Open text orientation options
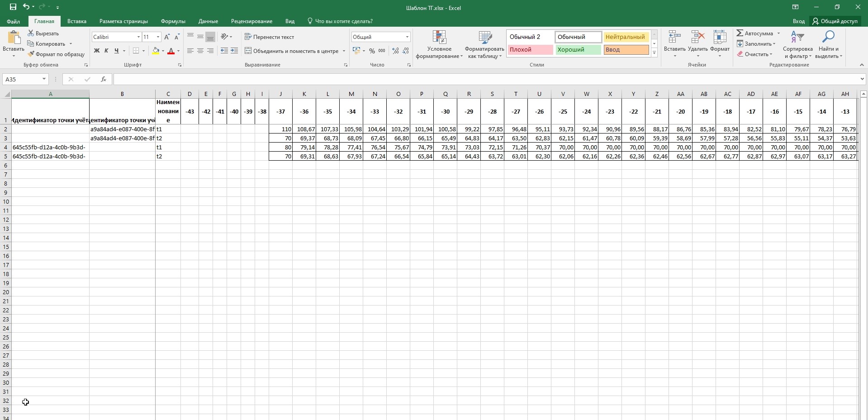Screen dimensions: 868x420 click(x=226, y=37)
